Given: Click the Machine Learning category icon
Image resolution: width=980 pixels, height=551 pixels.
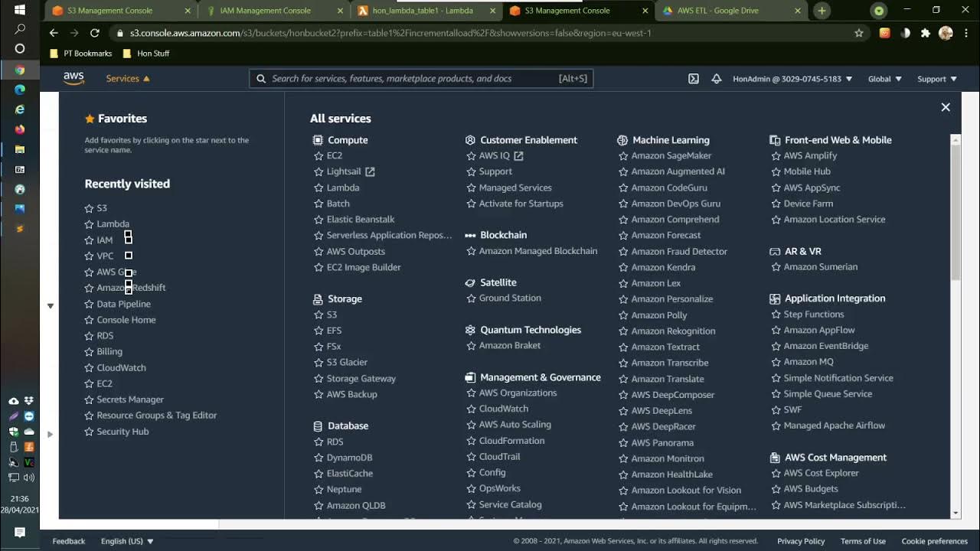Looking at the screenshot, I should (622, 140).
